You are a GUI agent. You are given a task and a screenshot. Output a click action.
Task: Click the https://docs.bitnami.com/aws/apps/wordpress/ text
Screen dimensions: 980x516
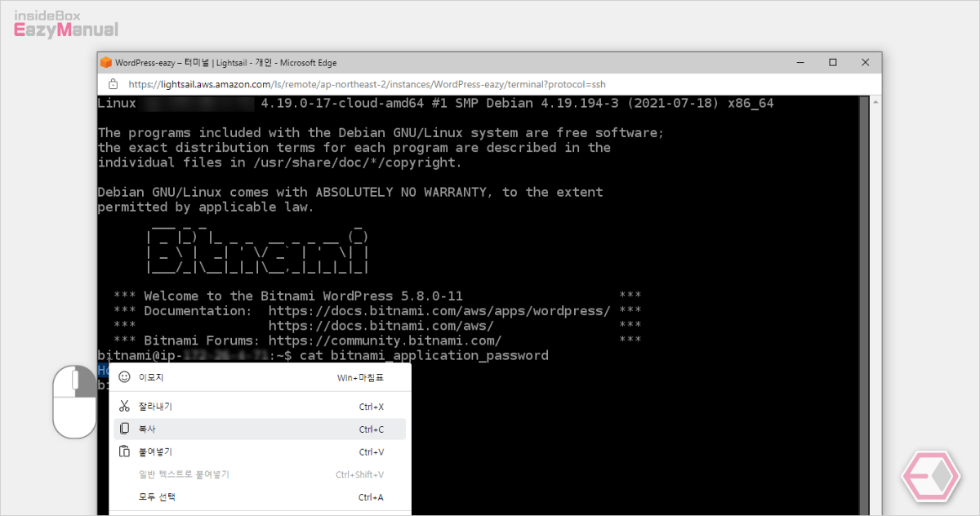[x=439, y=311]
